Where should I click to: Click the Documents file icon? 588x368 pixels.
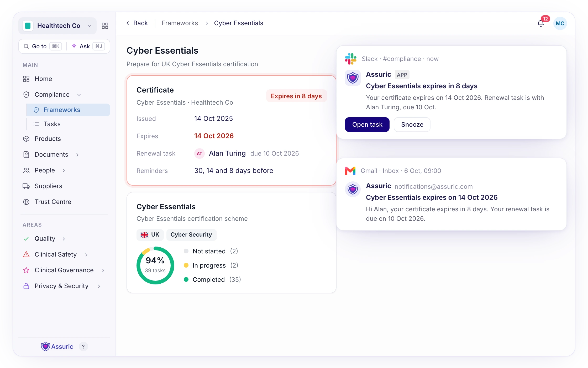pyautogui.click(x=26, y=155)
